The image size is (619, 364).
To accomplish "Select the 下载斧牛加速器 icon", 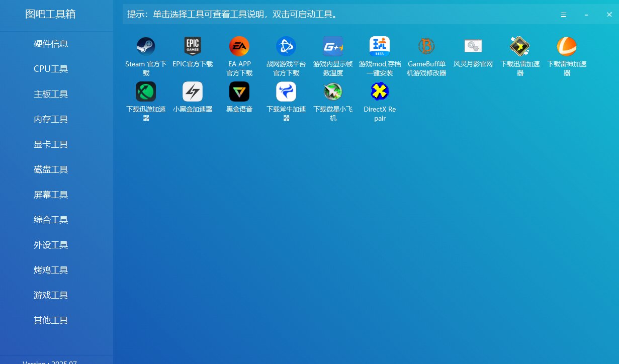I will 286,92.
